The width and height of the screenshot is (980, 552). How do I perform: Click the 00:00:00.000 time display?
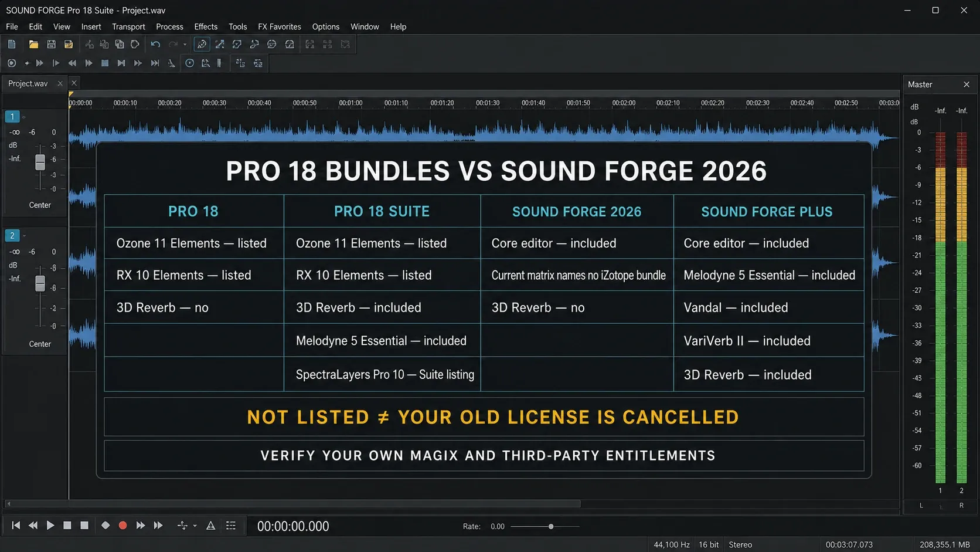(293, 526)
